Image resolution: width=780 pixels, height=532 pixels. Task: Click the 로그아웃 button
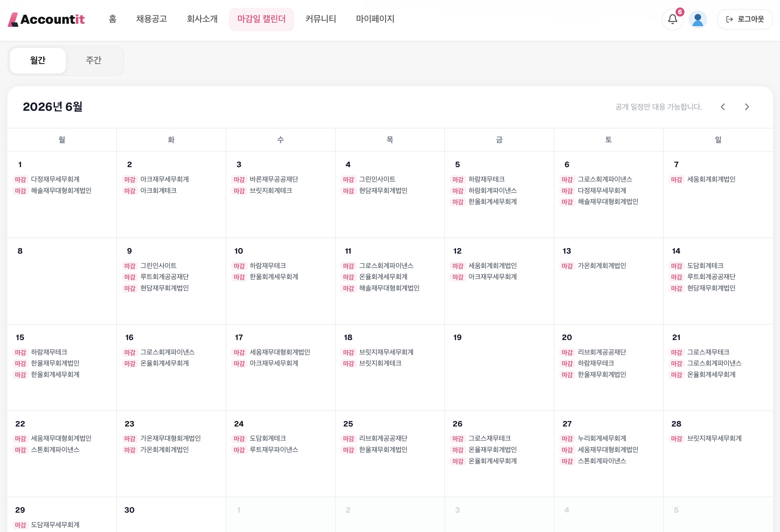click(x=745, y=19)
